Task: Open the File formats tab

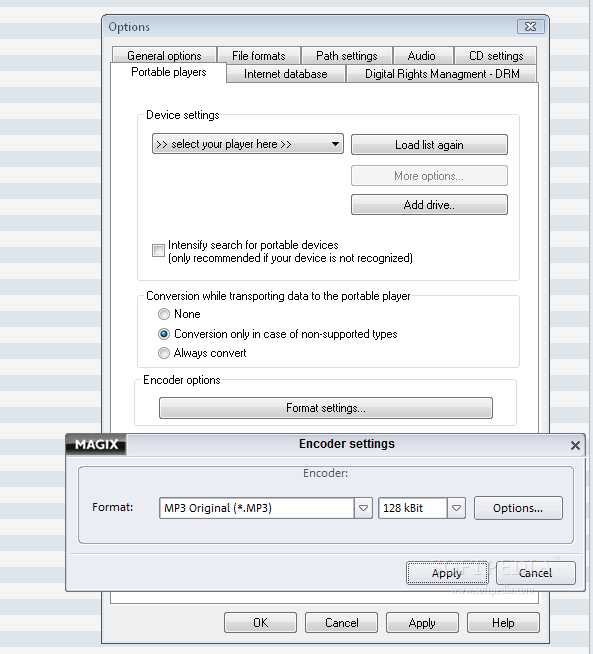Action: 259,55
